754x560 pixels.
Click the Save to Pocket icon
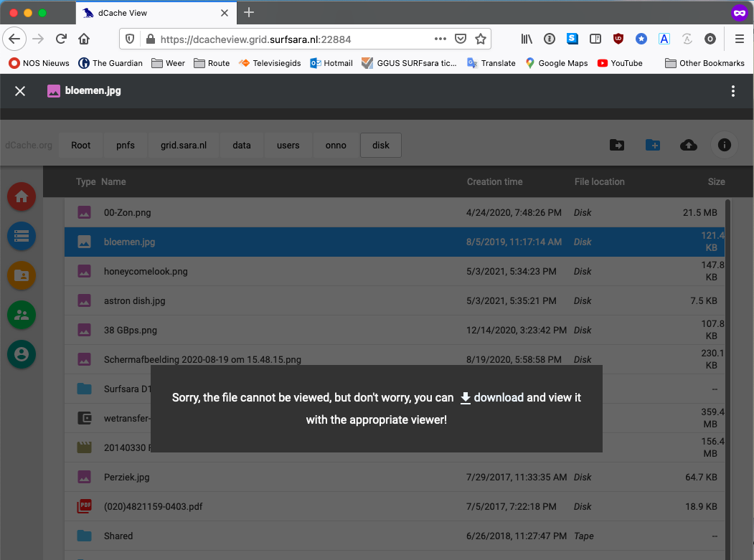coord(460,39)
